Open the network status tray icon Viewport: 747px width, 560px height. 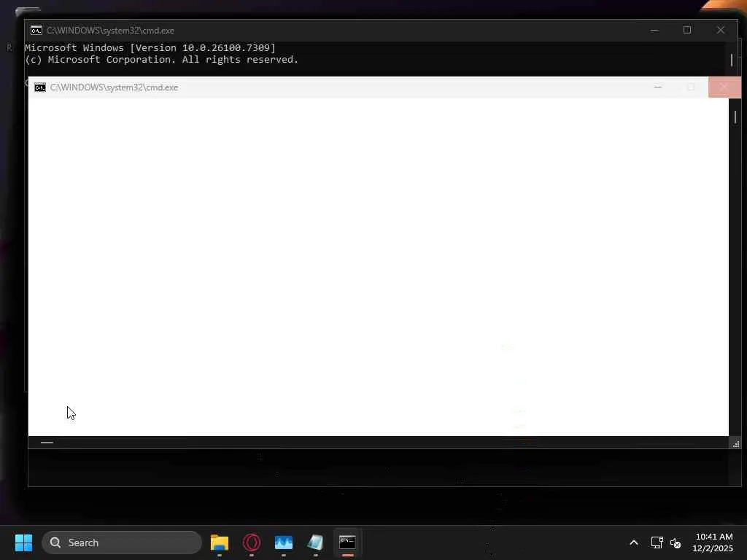coord(657,542)
